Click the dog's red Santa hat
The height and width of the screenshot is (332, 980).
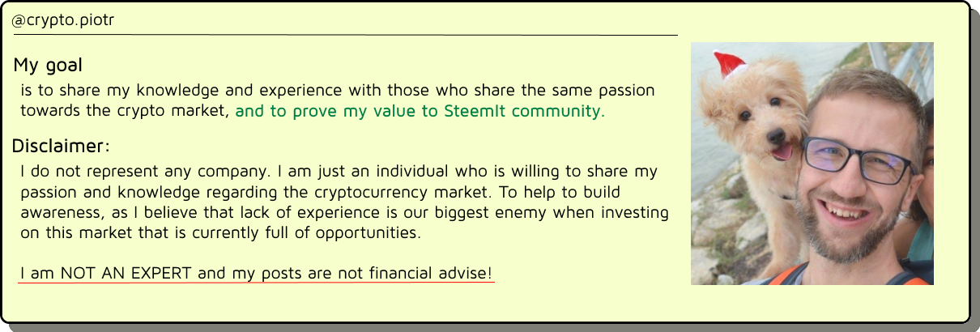click(x=730, y=64)
